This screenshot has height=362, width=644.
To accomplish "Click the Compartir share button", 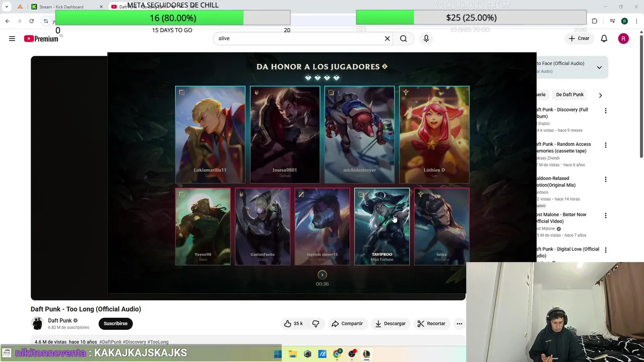I will pyautogui.click(x=347, y=324).
